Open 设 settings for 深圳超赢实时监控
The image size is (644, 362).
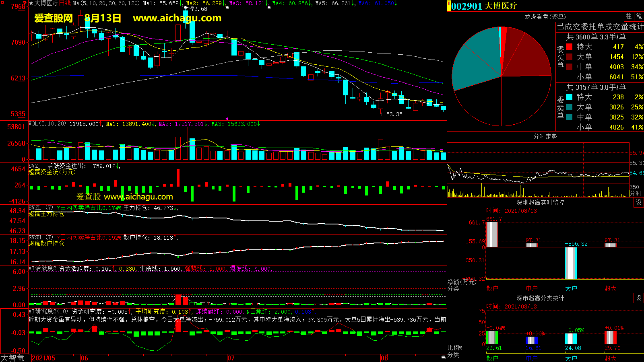(639, 202)
